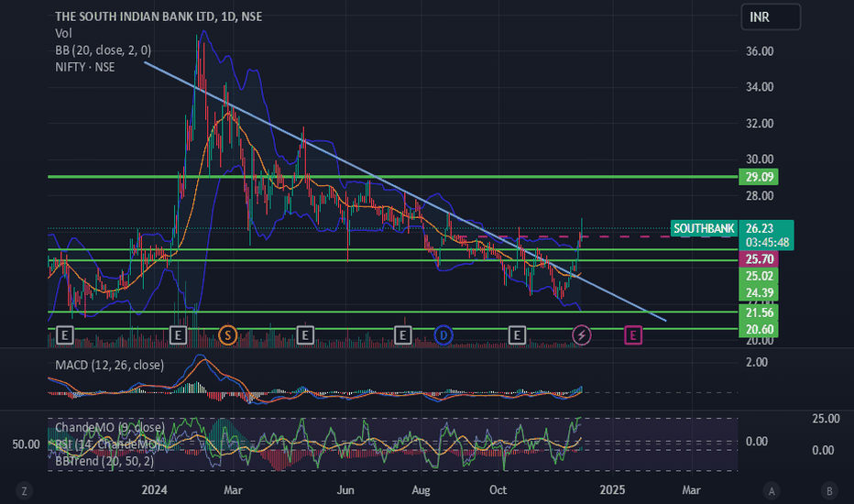Open the earnings E marker right of S marker
The image size is (854, 504).
[x=305, y=335]
